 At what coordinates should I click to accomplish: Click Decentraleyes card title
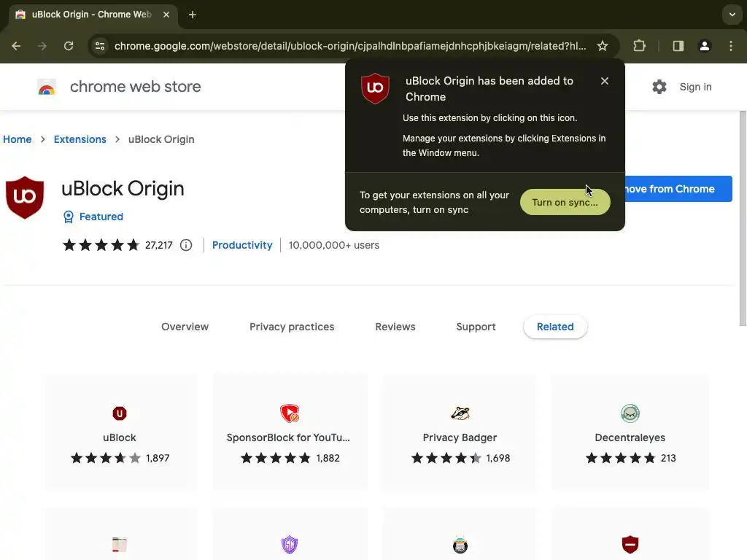point(630,437)
